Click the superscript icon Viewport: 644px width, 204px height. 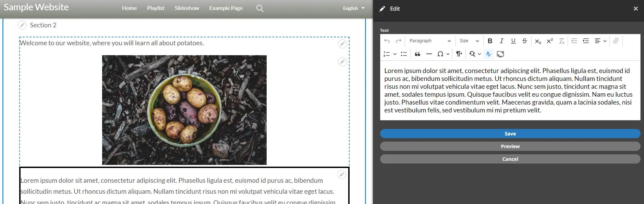[x=550, y=41]
